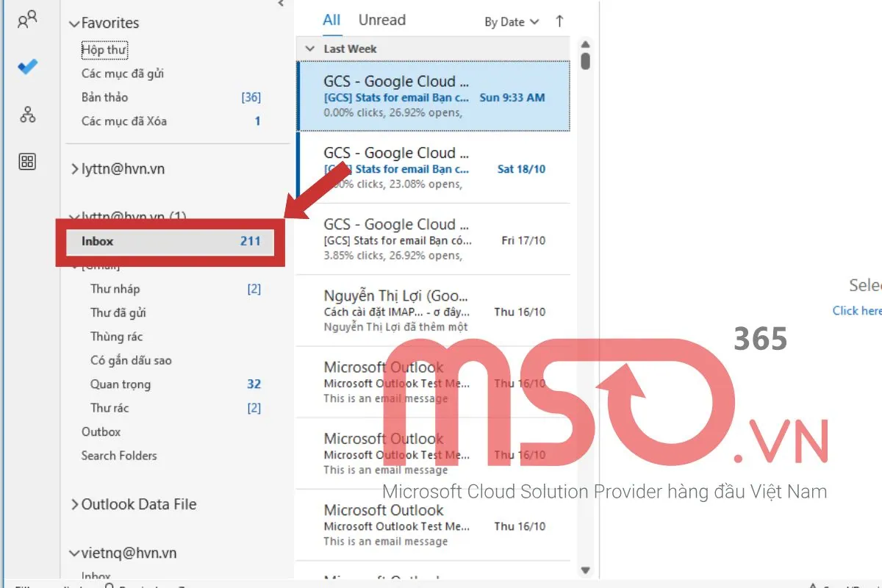Mark the Quan trọng folder selected
Viewport: 882px width, 588px height.
point(120,384)
